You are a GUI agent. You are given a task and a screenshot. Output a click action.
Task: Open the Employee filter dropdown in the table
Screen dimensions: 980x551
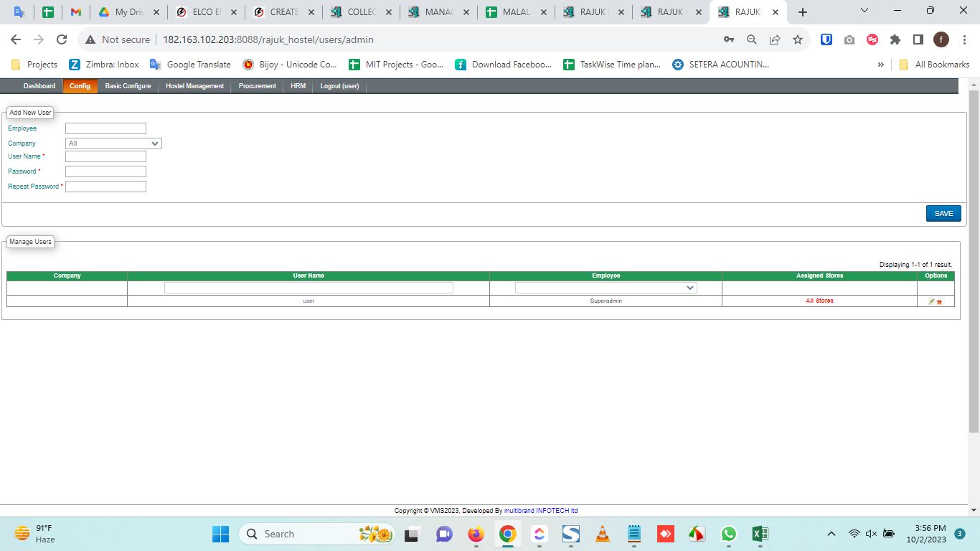[x=606, y=288]
